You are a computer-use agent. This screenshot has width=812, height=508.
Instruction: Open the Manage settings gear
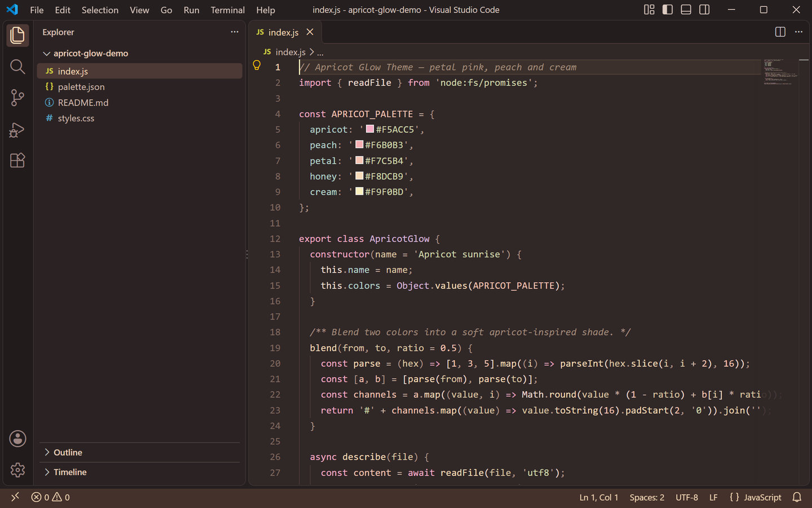[x=17, y=470]
